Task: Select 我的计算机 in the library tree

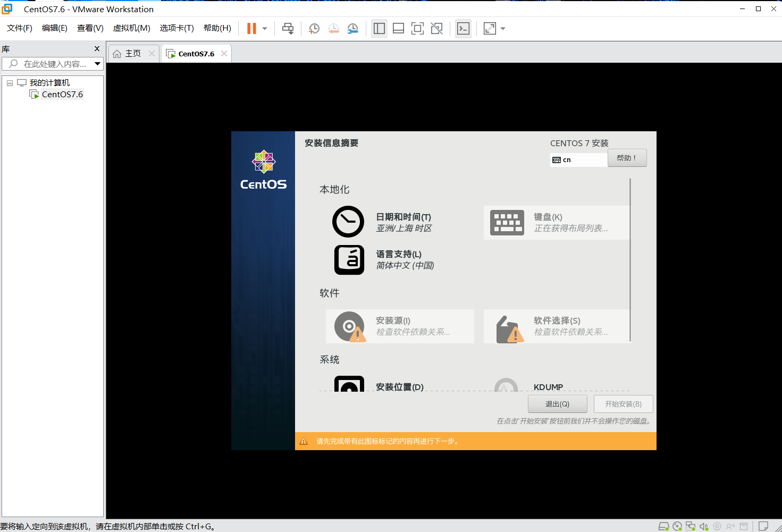Action: pos(49,83)
